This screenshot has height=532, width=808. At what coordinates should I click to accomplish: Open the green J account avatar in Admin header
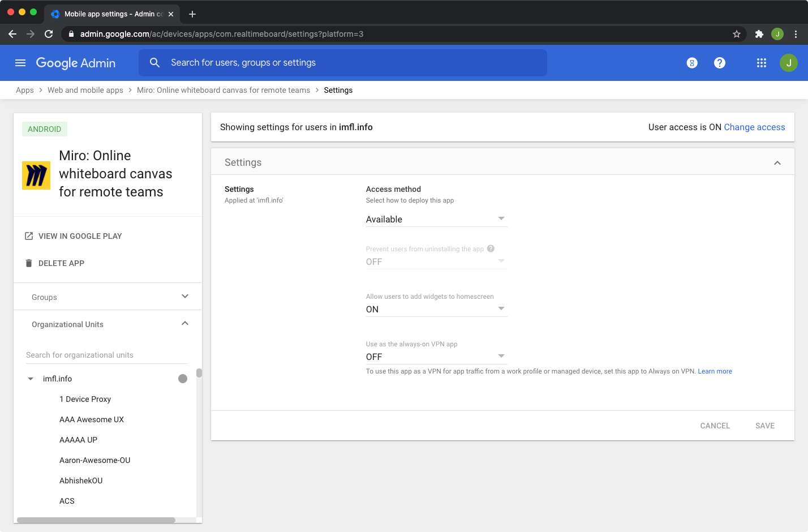[789, 63]
